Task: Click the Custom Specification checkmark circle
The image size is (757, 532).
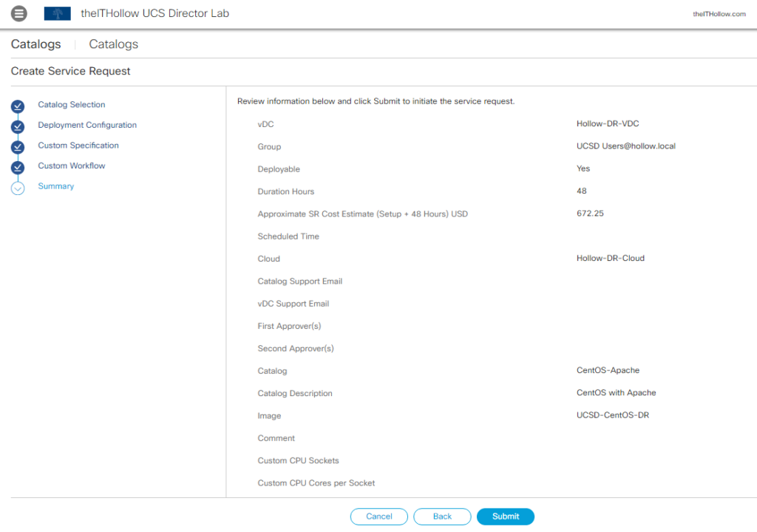Action: 17,146
